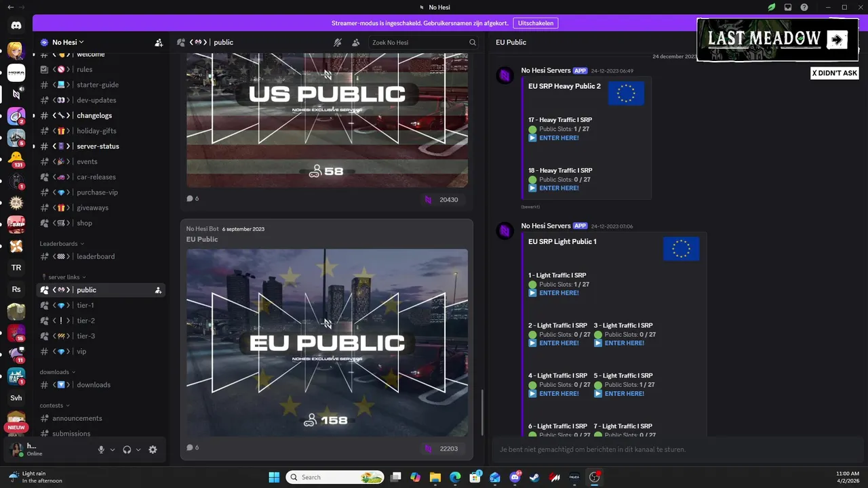The height and width of the screenshot is (488, 868).
Task: Create invite icon on public channel row
Action: [x=158, y=290]
